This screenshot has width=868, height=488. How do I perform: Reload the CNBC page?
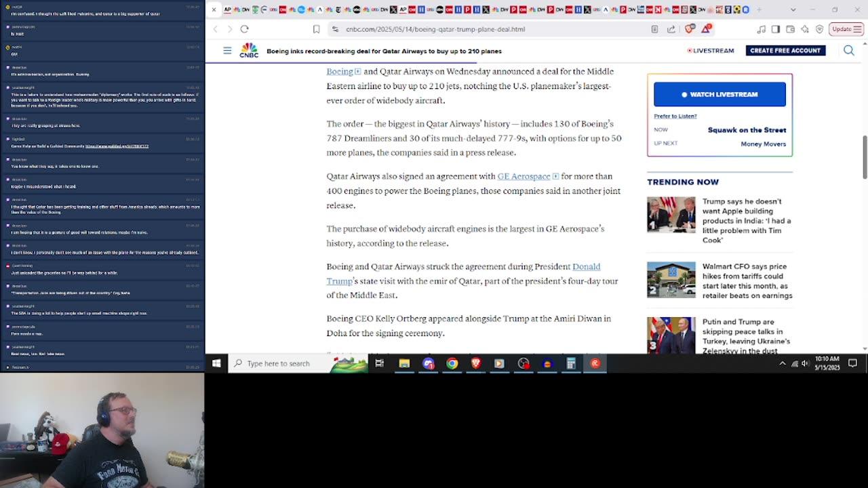tap(244, 29)
